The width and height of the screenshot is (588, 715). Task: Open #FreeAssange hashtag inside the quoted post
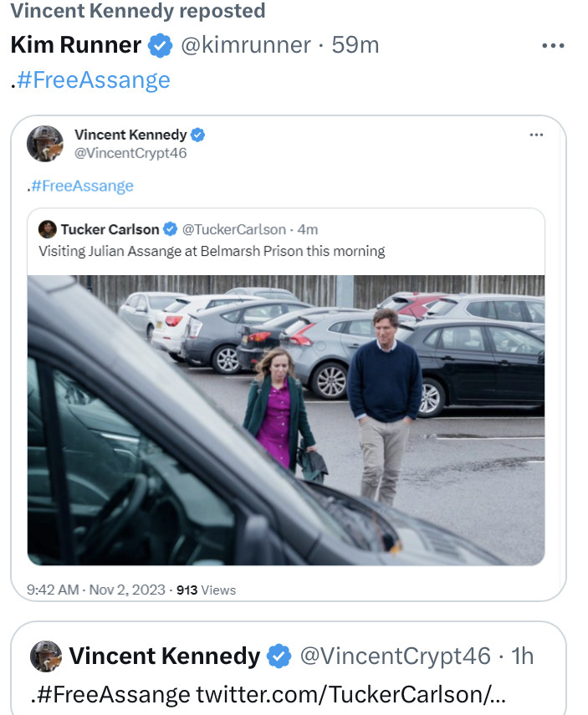[82, 186]
